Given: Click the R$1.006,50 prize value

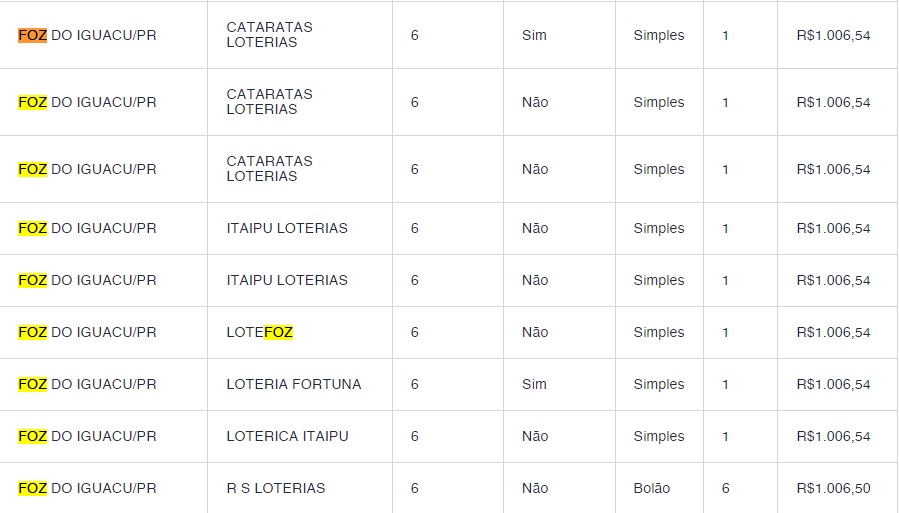Looking at the screenshot, I should 833,488.
